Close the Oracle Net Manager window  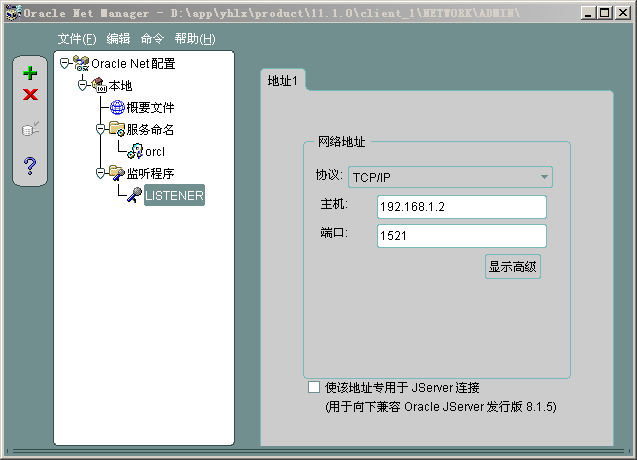[622, 13]
